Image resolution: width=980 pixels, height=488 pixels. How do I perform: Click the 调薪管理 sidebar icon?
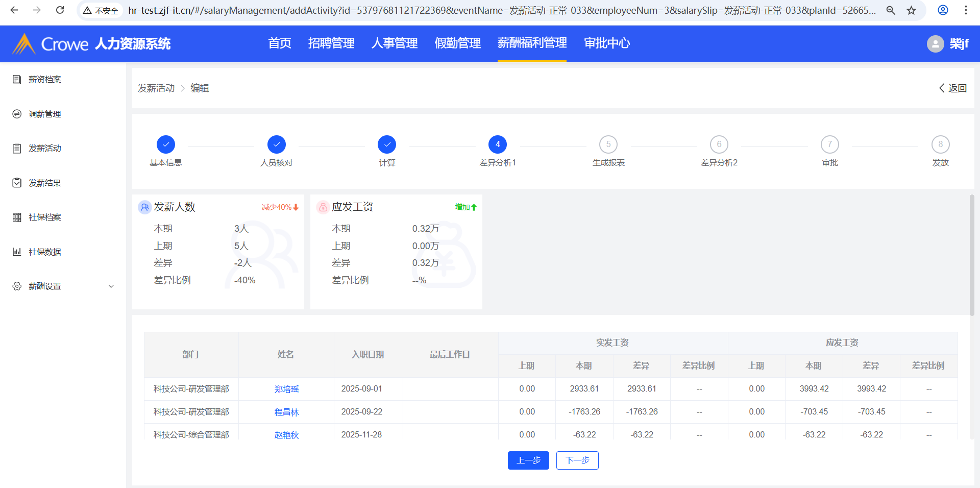click(17, 114)
